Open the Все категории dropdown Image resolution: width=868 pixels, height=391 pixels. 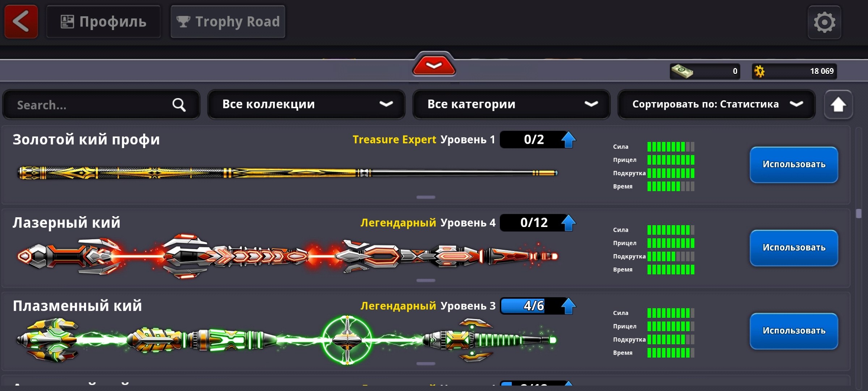[511, 104]
